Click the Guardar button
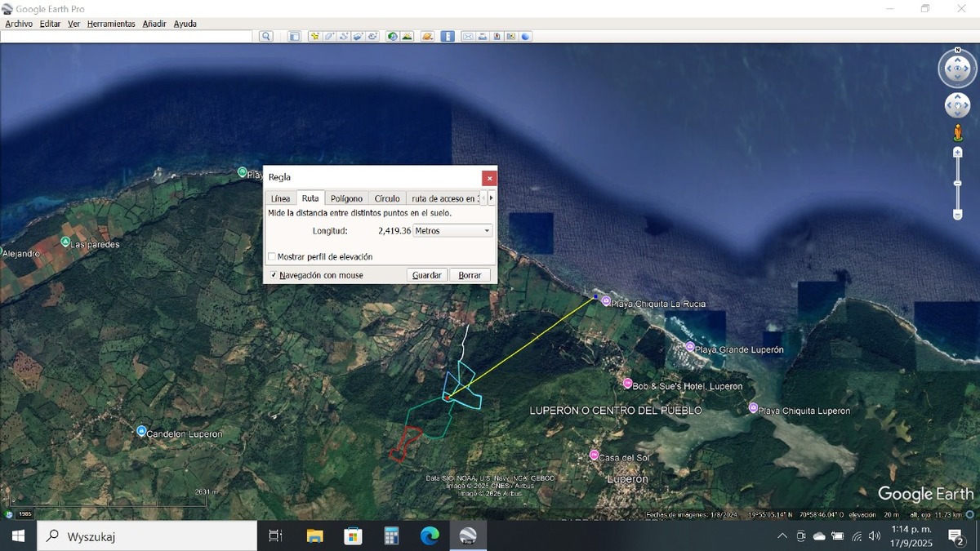This screenshot has height=551, width=980. [x=427, y=275]
